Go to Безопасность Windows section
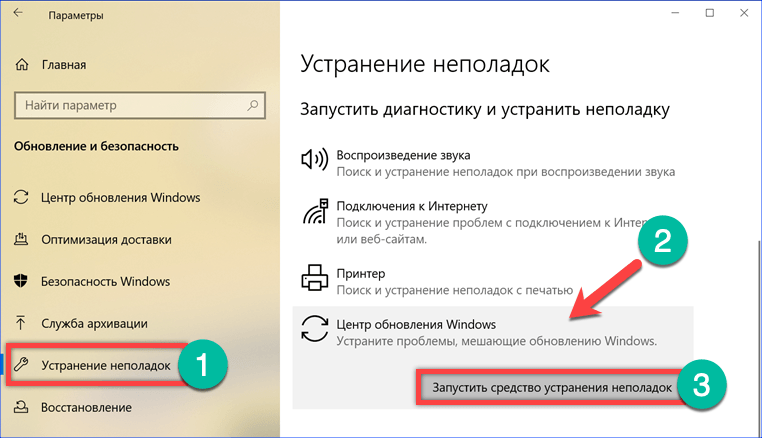 (105, 281)
